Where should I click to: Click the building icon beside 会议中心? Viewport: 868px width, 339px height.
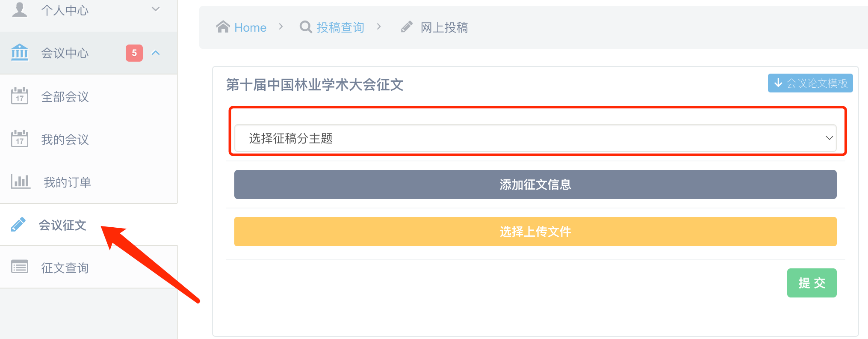pos(20,52)
